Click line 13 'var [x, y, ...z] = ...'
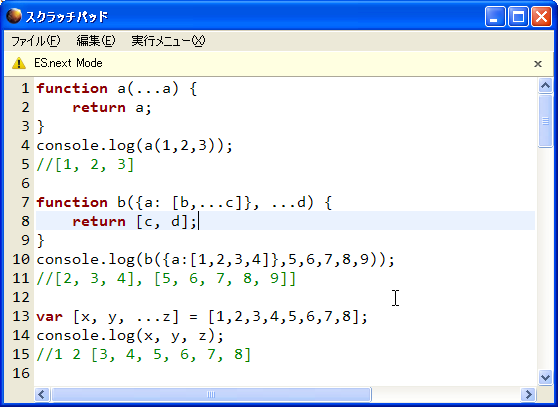Image resolution: width=558 pixels, height=407 pixels. click(202, 316)
